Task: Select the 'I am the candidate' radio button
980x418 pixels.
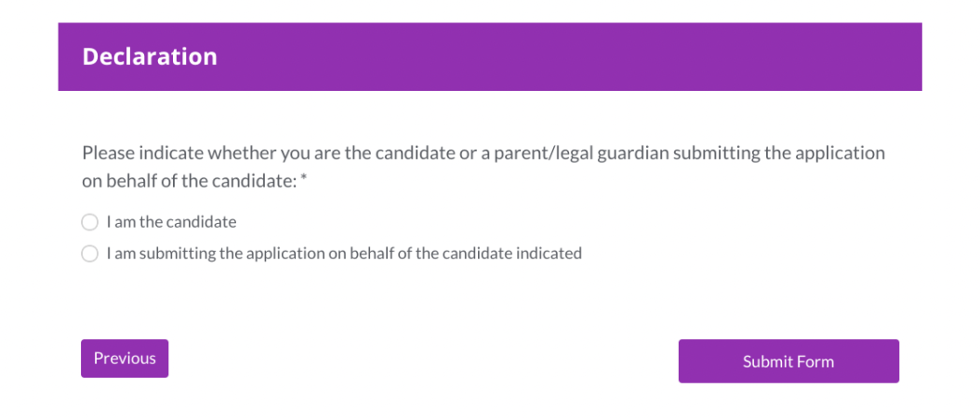Action: click(90, 222)
